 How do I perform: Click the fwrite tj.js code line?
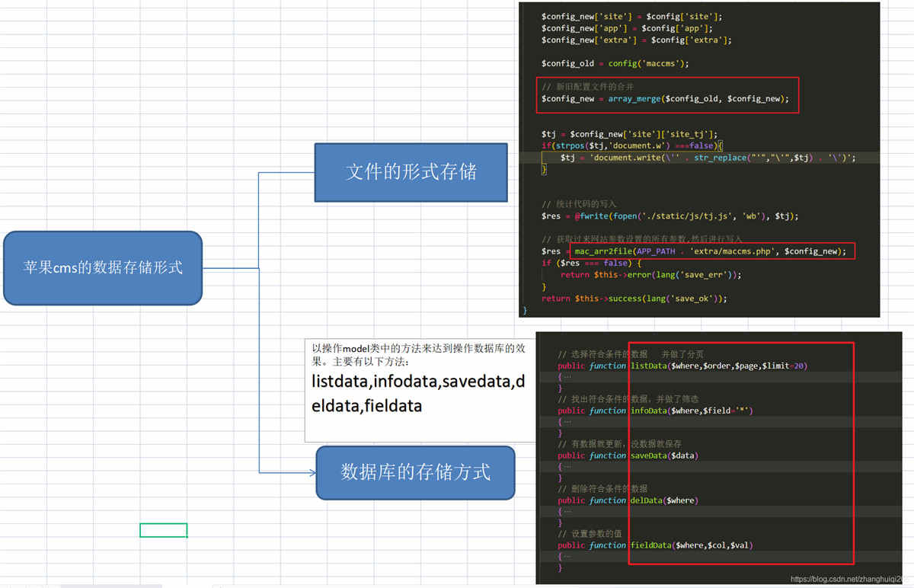pos(670,216)
